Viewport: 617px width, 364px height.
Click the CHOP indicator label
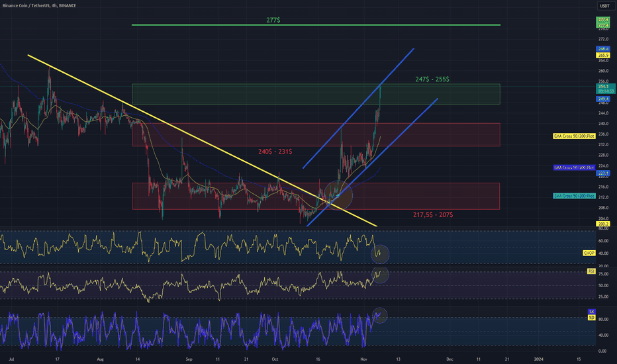589,253
